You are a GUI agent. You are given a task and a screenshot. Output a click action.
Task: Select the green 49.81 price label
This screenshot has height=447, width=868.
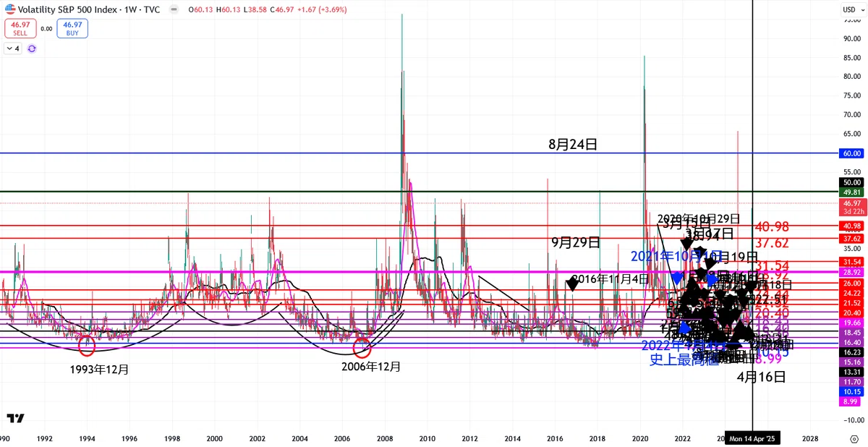(851, 192)
